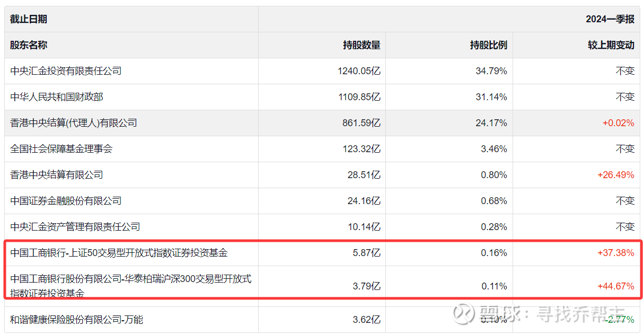Select shareholder 全国社会保障基金理事会
644x334 pixels.
(61, 149)
